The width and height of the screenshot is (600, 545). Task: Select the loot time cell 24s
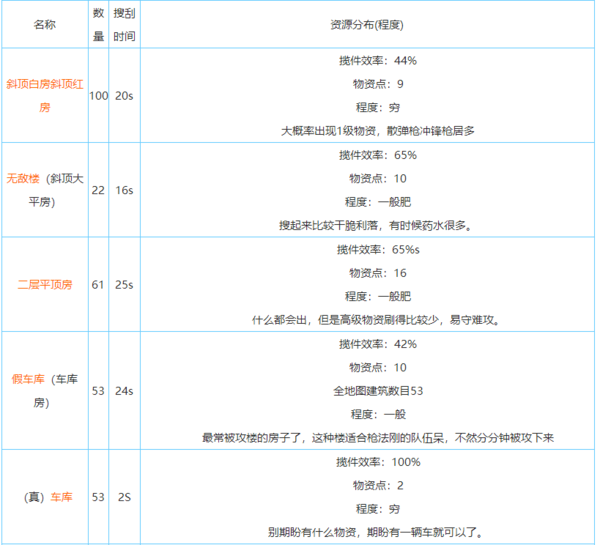click(x=124, y=391)
